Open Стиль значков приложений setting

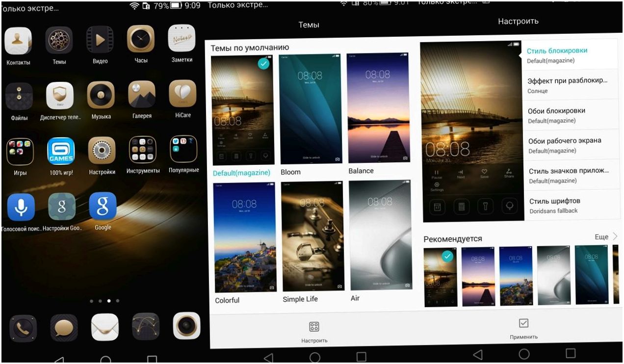pos(571,175)
